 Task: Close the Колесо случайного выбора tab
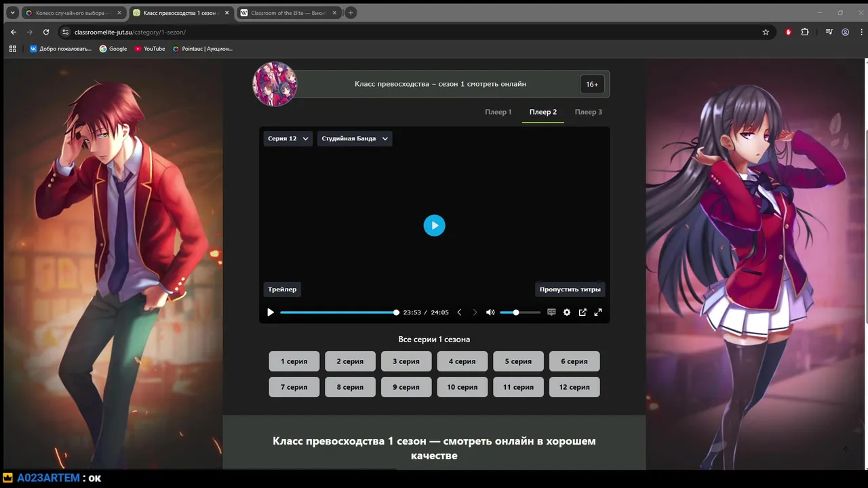(118, 13)
